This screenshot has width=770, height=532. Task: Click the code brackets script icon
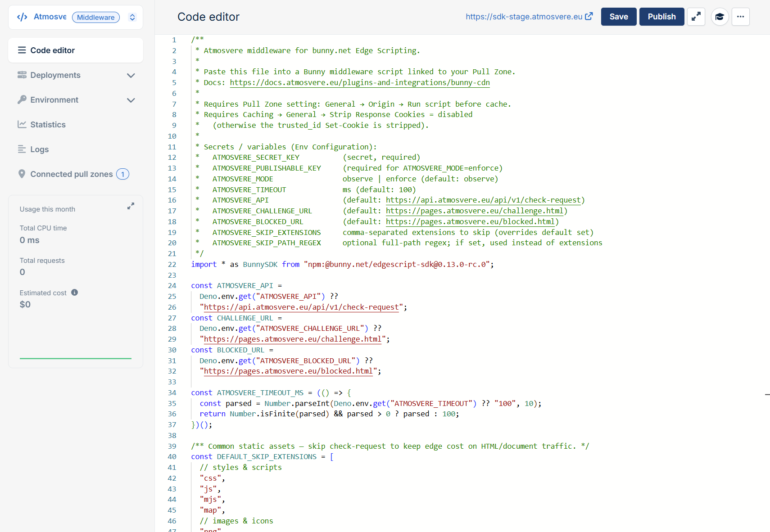pos(22,17)
